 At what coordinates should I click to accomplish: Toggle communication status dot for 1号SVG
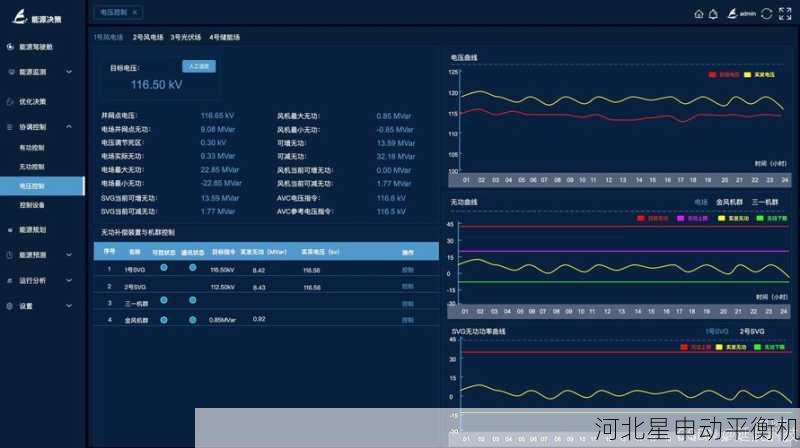click(192, 267)
